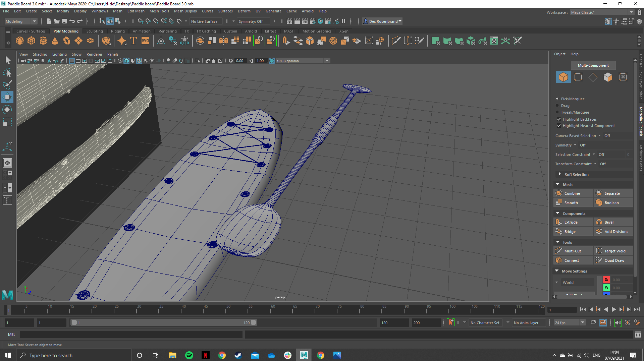Screen dimensions: 644x361
Task: Open the Mesh Tools menu
Action: pos(159,11)
